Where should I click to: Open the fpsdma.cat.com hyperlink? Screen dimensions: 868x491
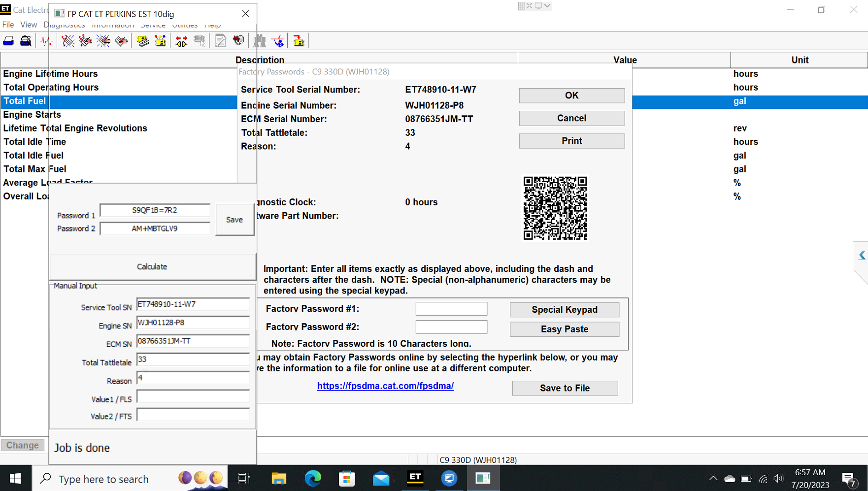(x=385, y=386)
